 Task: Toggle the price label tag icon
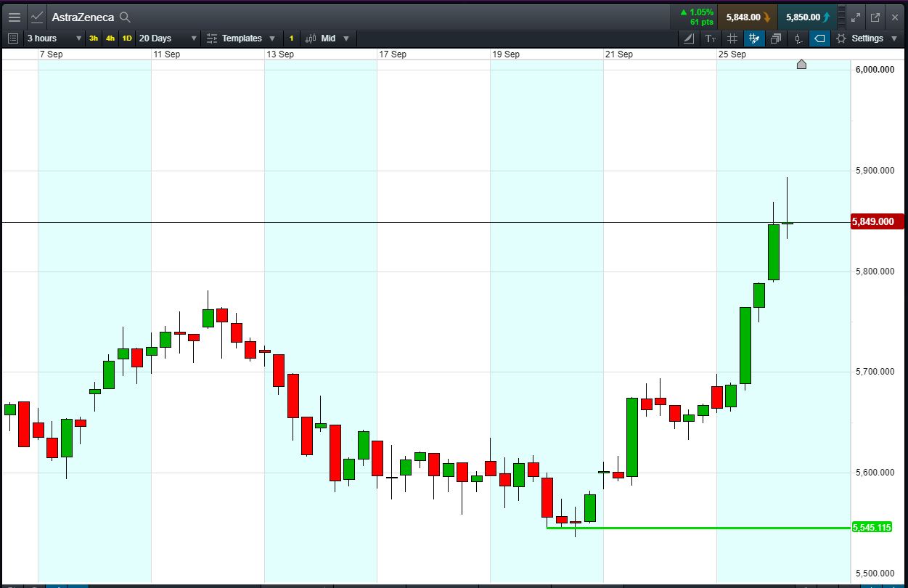click(x=819, y=38)
